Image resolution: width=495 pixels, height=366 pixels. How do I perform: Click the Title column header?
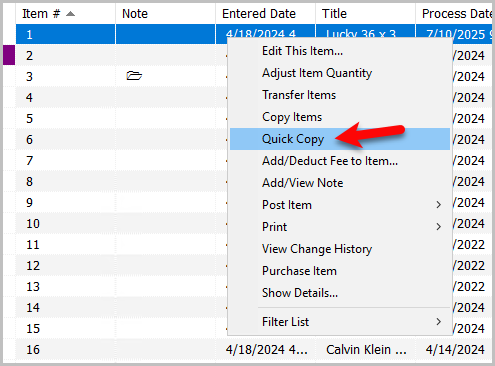tap(366, 14)
